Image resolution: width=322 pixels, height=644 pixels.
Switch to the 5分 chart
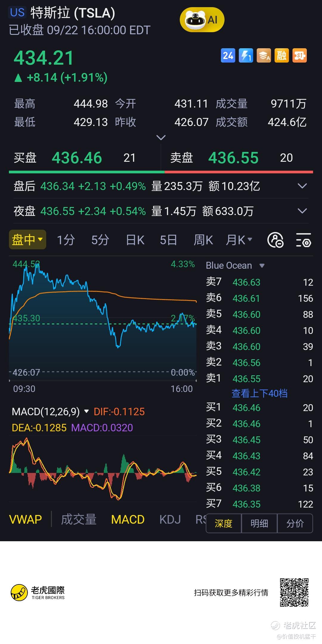(100, 240)
